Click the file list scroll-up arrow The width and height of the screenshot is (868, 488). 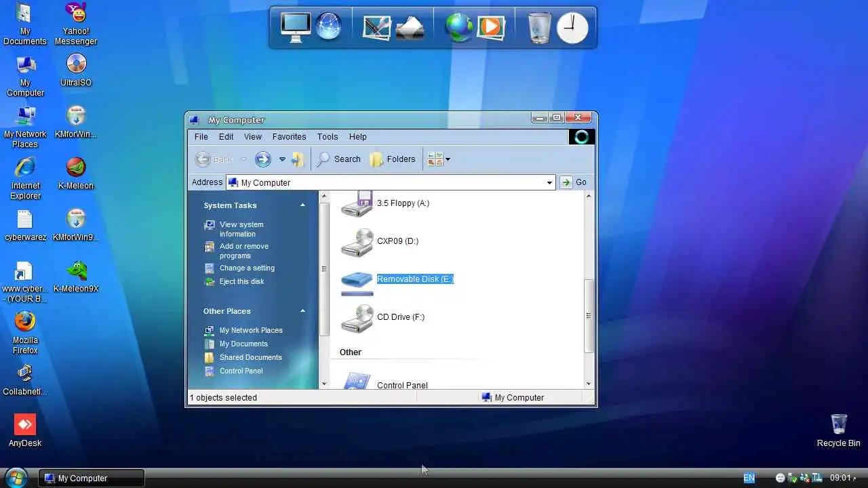[588, 196]
